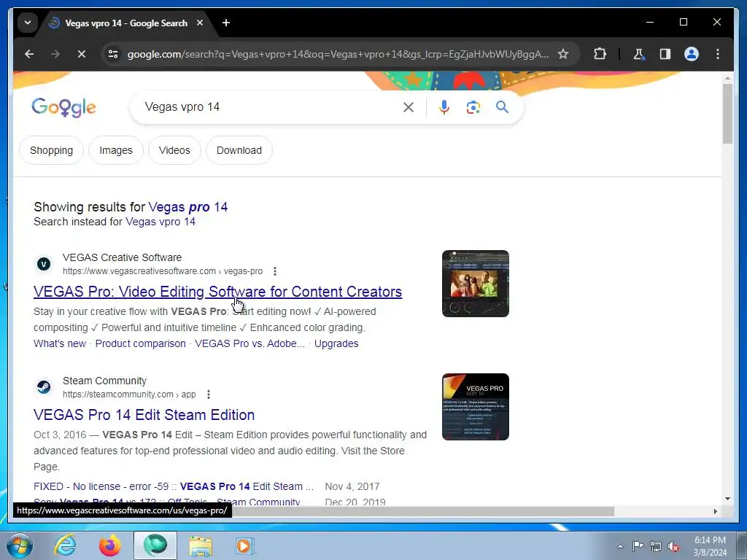Viewport: 747px width, 560px height.
Task: Search by image with Google Lens icon
Action: tap(473, 107)
